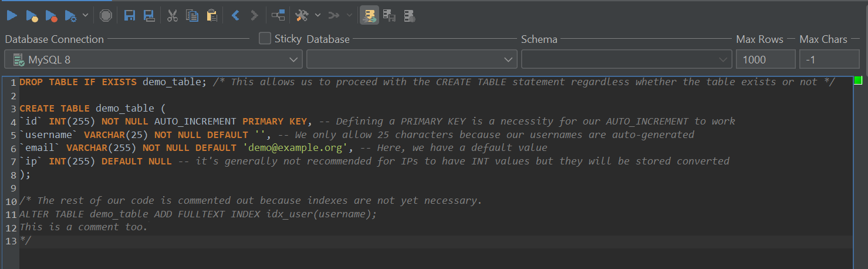Click the Copy icon in toolbar
This screenshot has width=868, height=269.
point(192,15)
